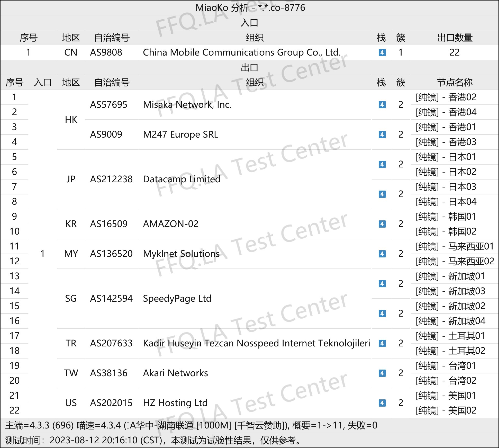
Task: Click node name [纯镜] - 台湾02
Action: [x=446, y=381]
